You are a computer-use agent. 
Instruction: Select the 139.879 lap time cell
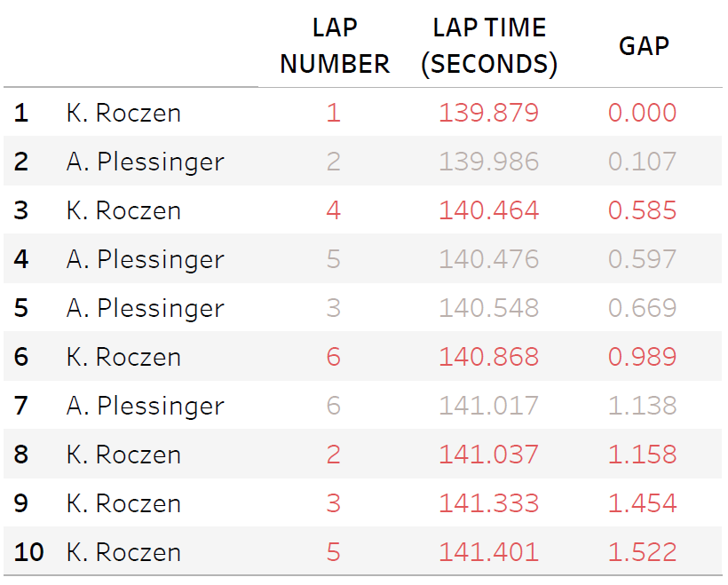pos(488,113)
